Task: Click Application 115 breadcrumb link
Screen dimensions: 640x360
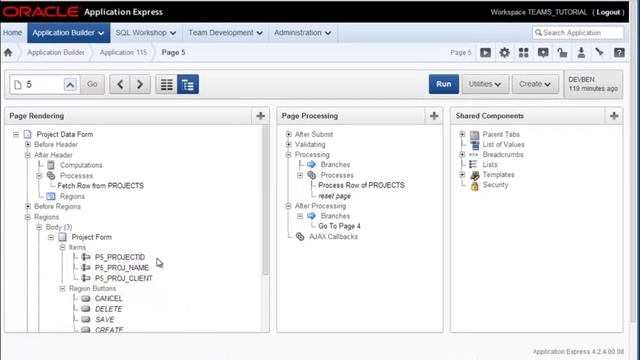Action: (123, 52)
